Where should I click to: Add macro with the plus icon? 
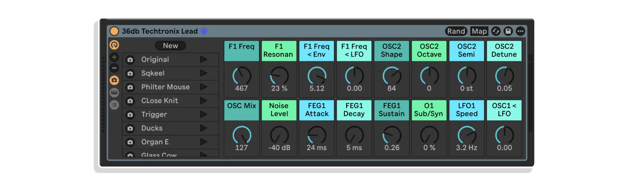[114, 57]
